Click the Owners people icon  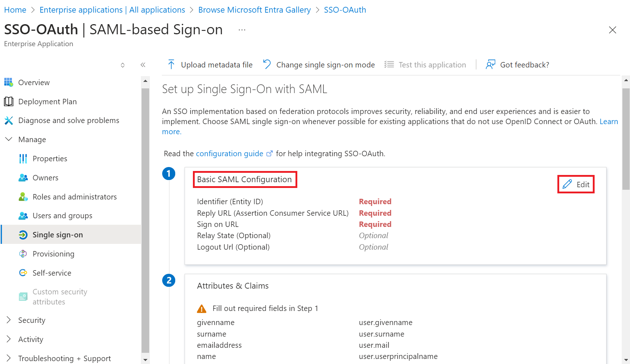tap(23, 178)
